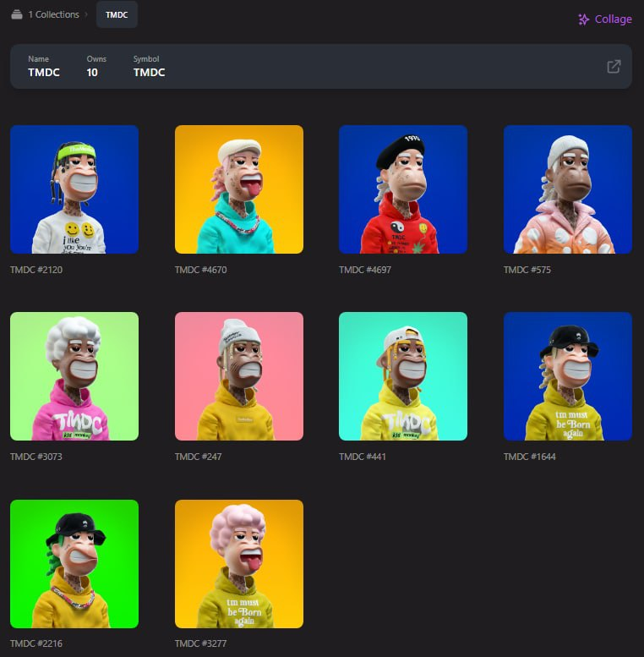Click the label text TMDC #4670
Viewport: 644px width, 657px height.
point(201,270)
